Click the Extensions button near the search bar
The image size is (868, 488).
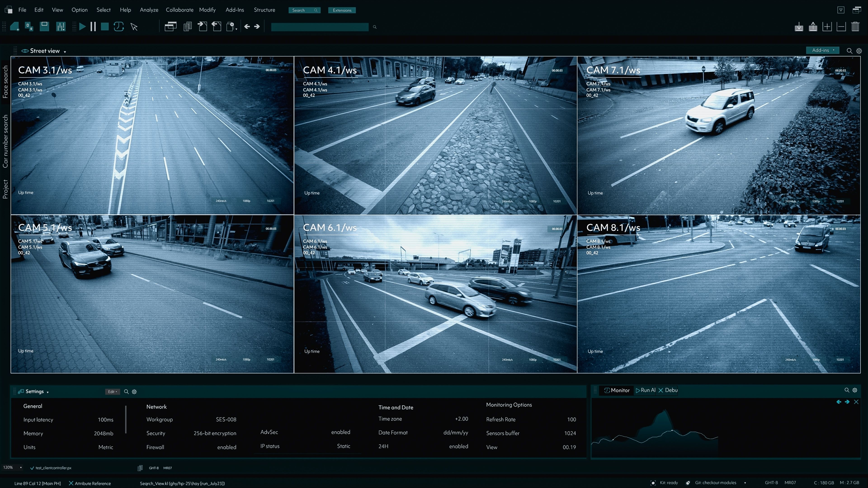pyautogui.click(x=342, y=10)
